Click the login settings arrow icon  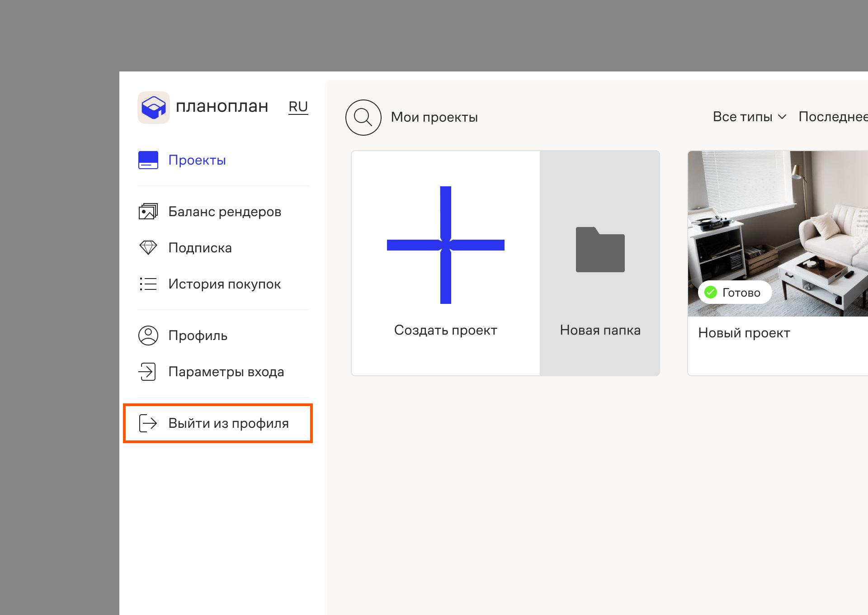147,372
